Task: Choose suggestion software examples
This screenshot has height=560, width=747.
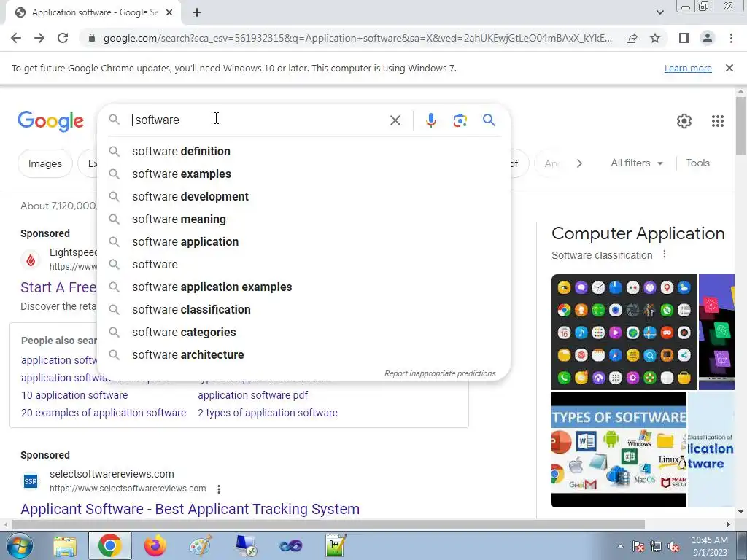Action: 303,174
